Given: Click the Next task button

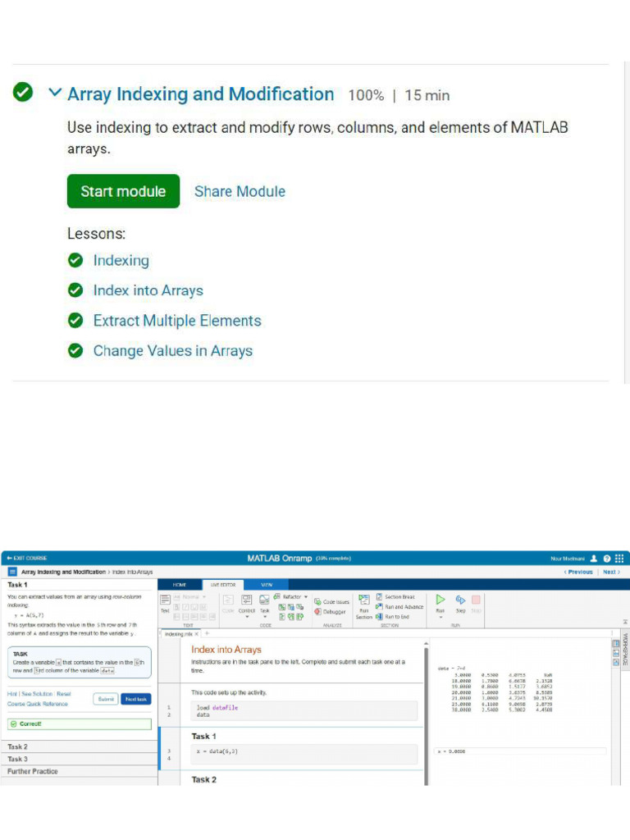Looking at the screenshot, I should point(136,699).
